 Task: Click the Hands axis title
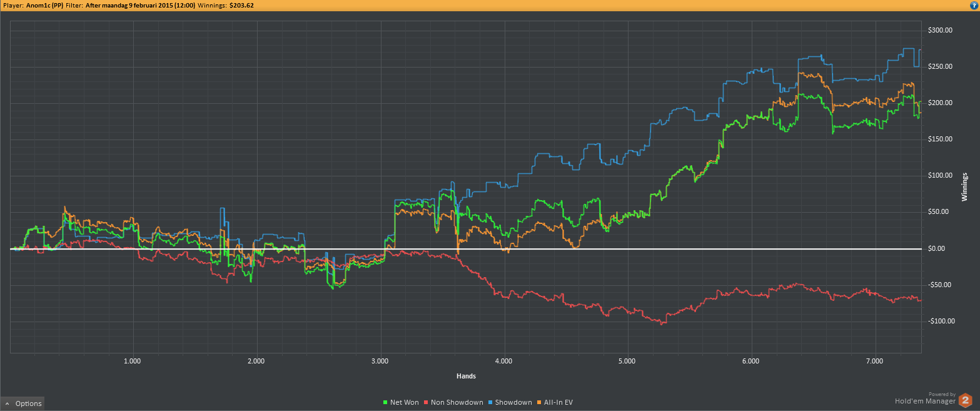coord(466,376)
